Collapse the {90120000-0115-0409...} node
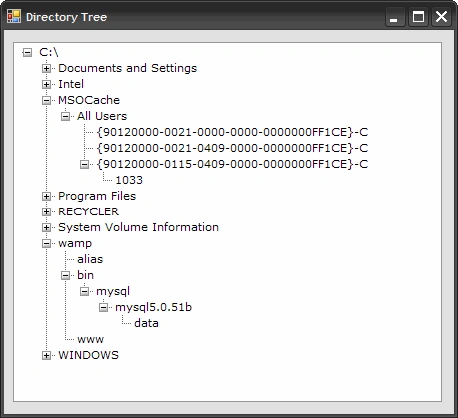Screen dimensions: 458x418 85,164
